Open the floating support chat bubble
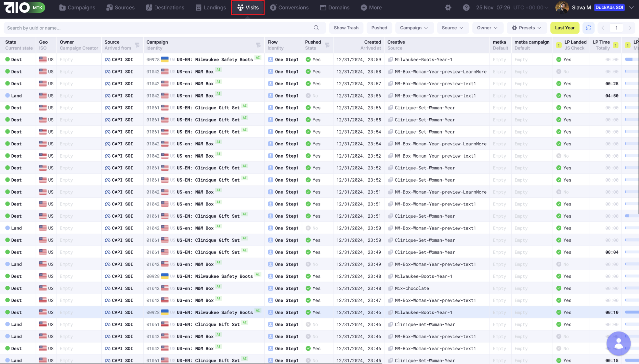This screenshot has height=364, width=639. pyautogui.click(x=618, y=344)
